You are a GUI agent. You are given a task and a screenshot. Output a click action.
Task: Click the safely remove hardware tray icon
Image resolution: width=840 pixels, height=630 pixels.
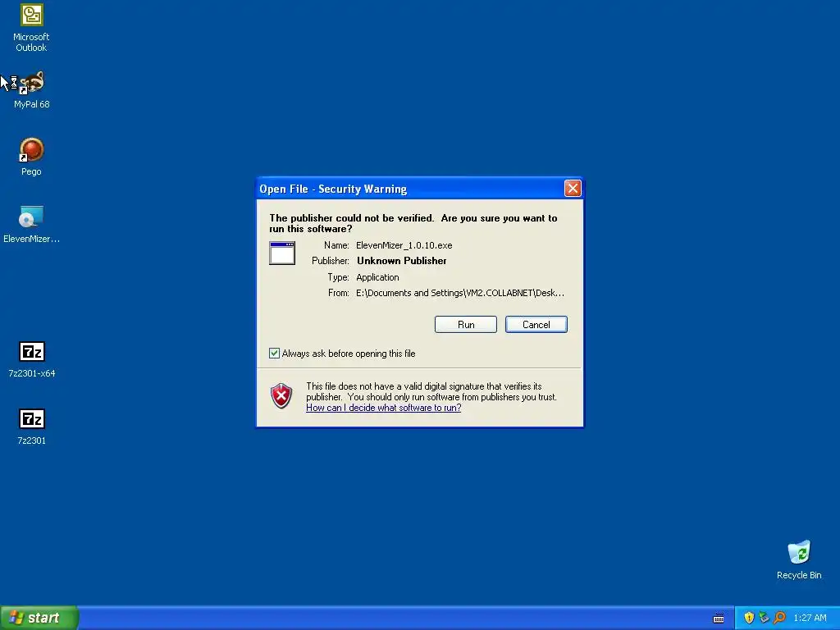point(764,618)
